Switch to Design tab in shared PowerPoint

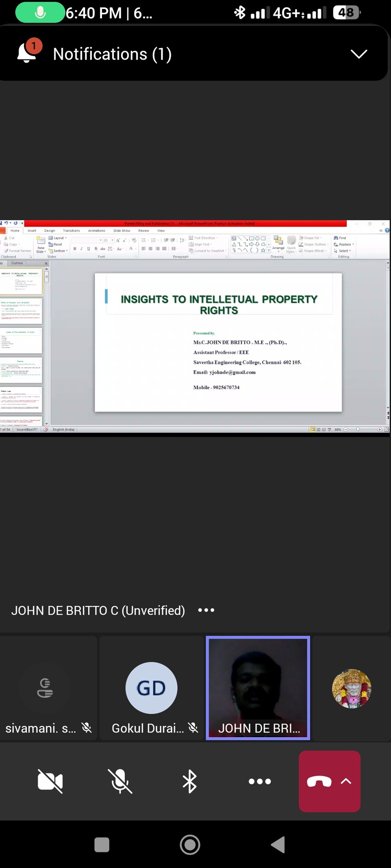(x=50, y=231)
